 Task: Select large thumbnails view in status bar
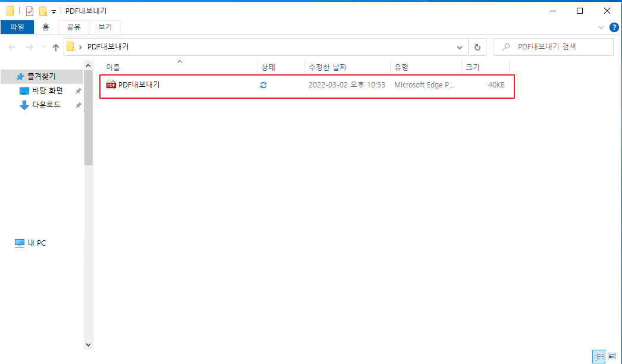pos(612,356)
